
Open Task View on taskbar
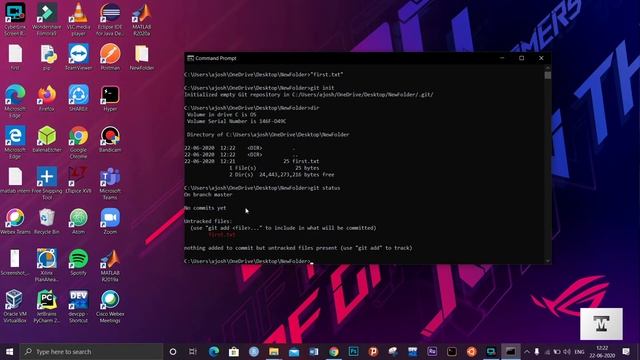(193, 351)
